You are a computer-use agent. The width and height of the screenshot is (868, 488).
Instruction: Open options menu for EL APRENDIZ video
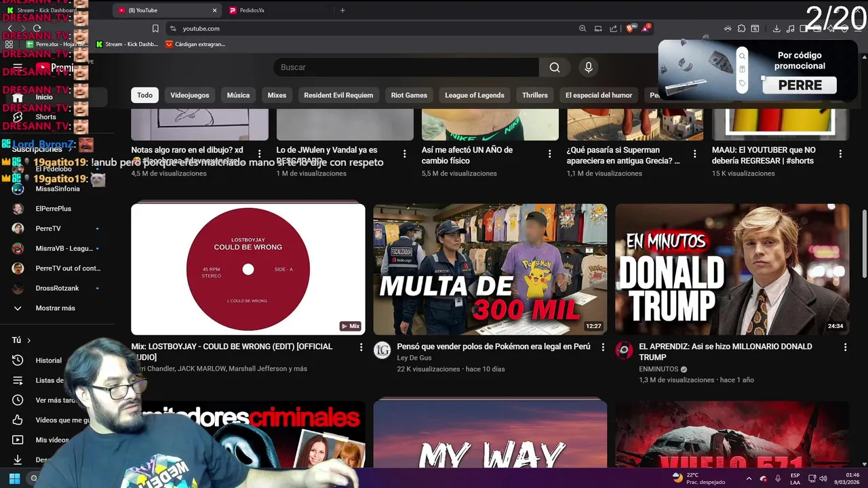tap(845, 347)
